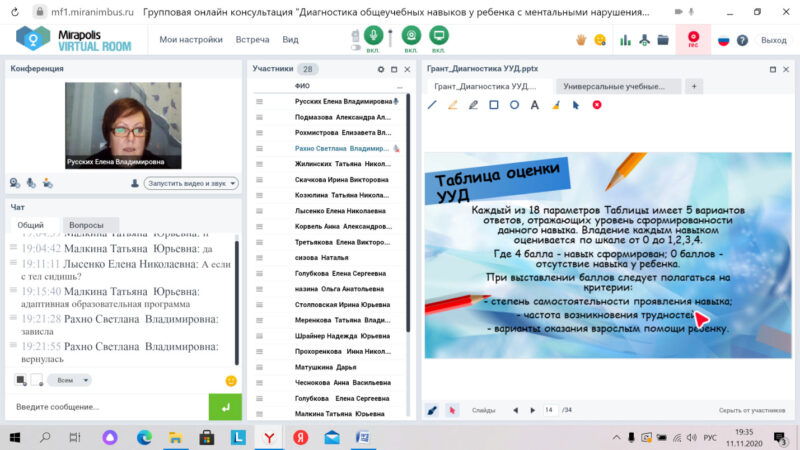Click the Выход button
Image resolution: width=800 pixels, height=450 pixels.
pyautogui.click(x=773, y=40)
